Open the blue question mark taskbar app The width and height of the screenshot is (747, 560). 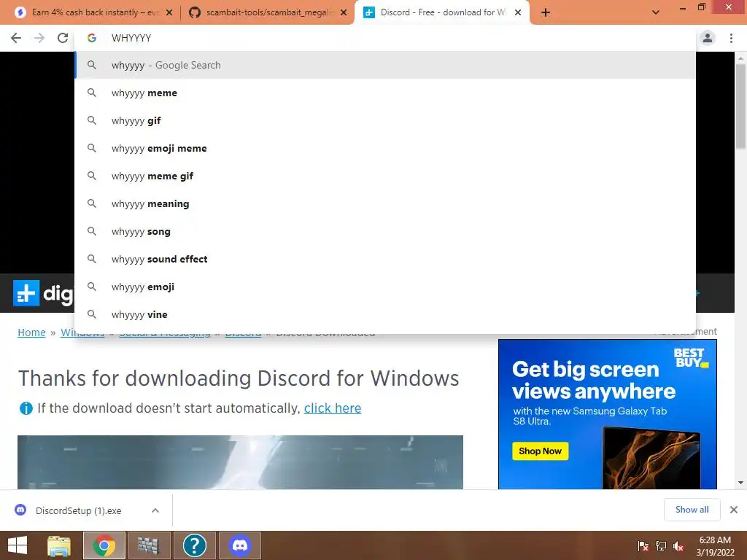coord(194,545)
